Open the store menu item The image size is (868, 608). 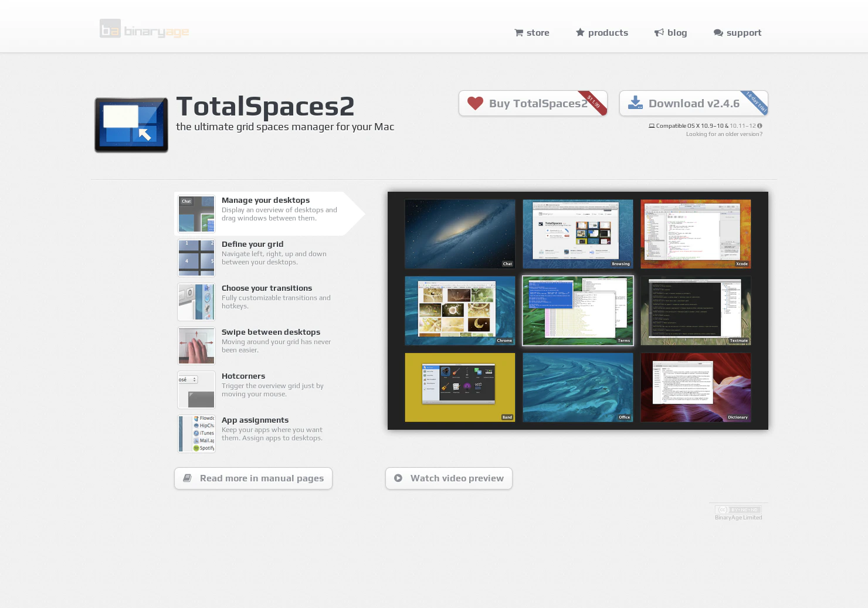(532, 33)
